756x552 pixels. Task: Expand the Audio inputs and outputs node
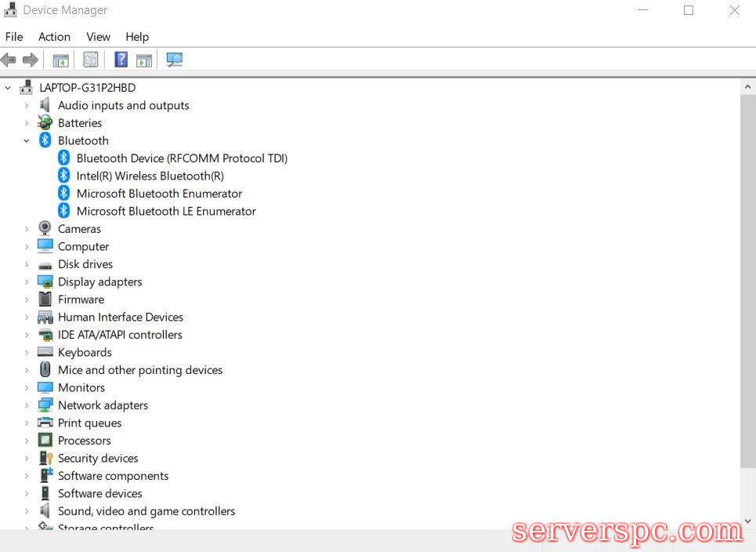pos(27,106)
